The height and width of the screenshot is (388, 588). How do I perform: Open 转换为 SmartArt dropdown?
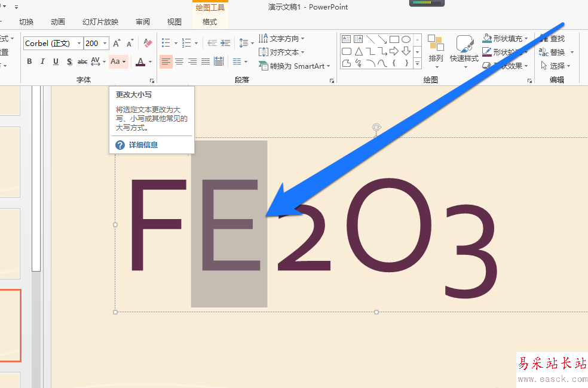(x=295, y=66)
